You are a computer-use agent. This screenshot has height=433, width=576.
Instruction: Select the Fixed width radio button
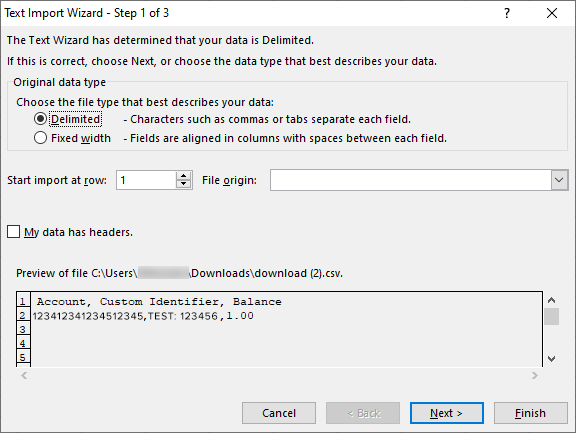(x=40, y=138)
